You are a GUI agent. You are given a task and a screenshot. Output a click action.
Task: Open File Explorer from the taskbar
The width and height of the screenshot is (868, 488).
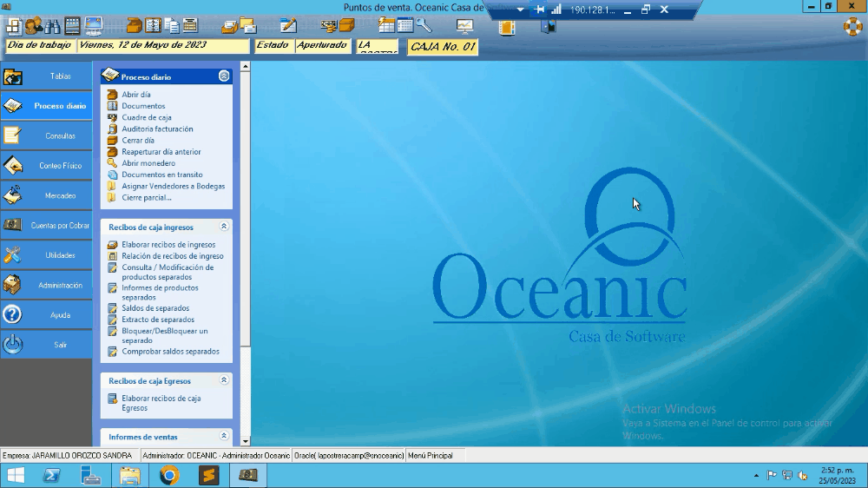tap(129, 475)
